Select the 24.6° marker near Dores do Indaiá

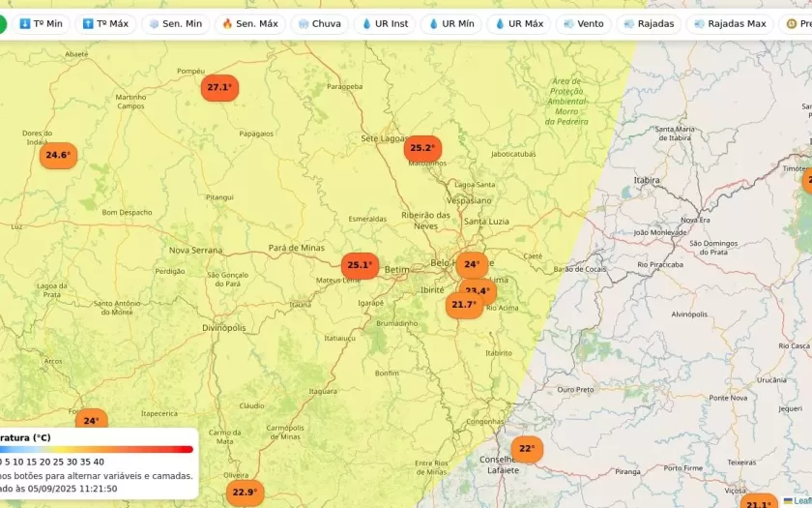click(58, 155)
